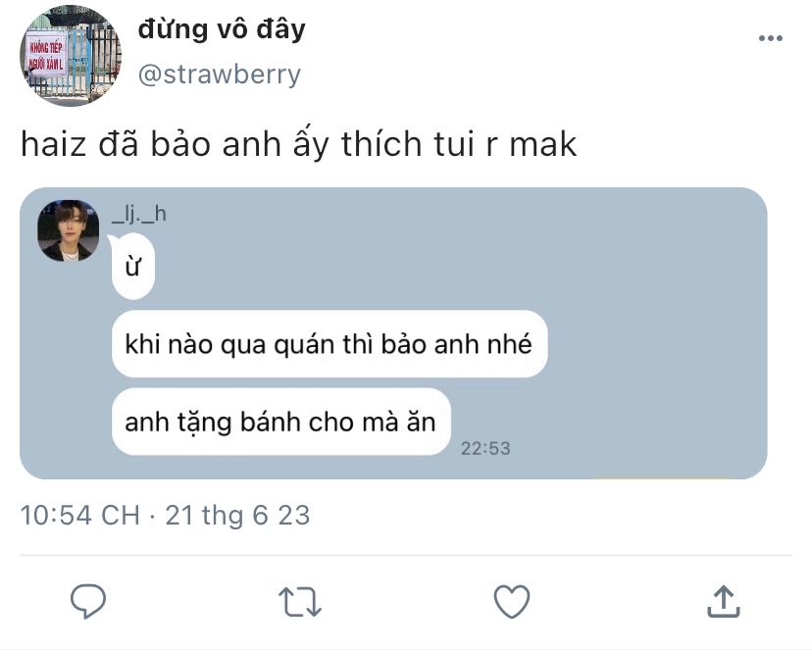Click the tweet text starting with haiz

point(298,143)
